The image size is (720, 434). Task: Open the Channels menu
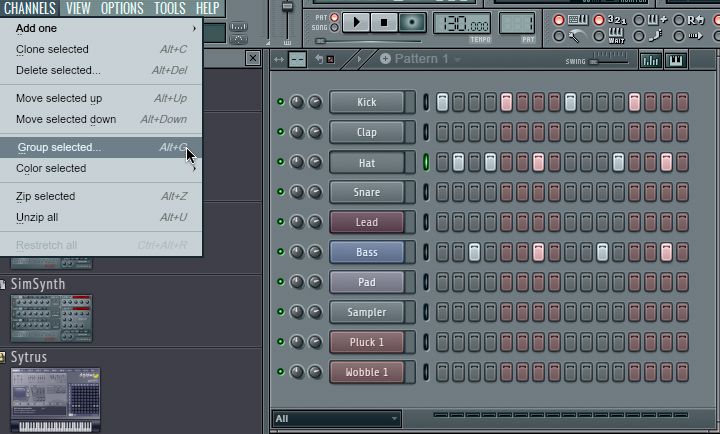pos(30,8)
